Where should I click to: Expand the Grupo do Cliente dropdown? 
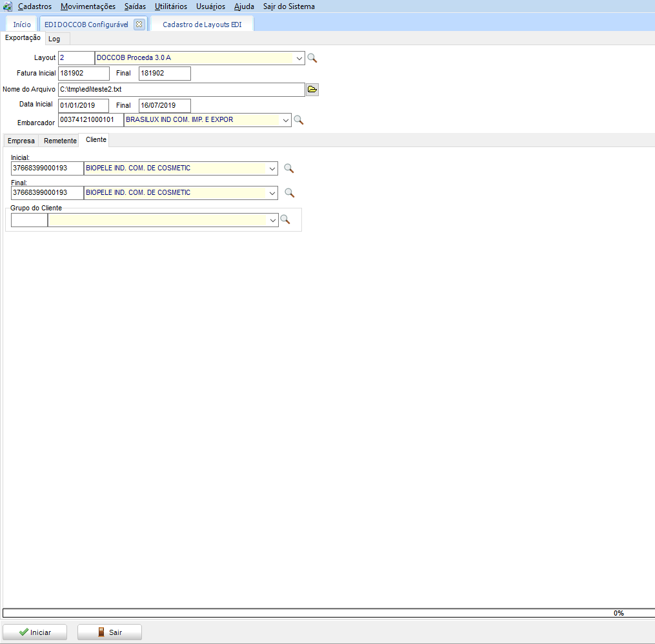(x=273, y=220)
